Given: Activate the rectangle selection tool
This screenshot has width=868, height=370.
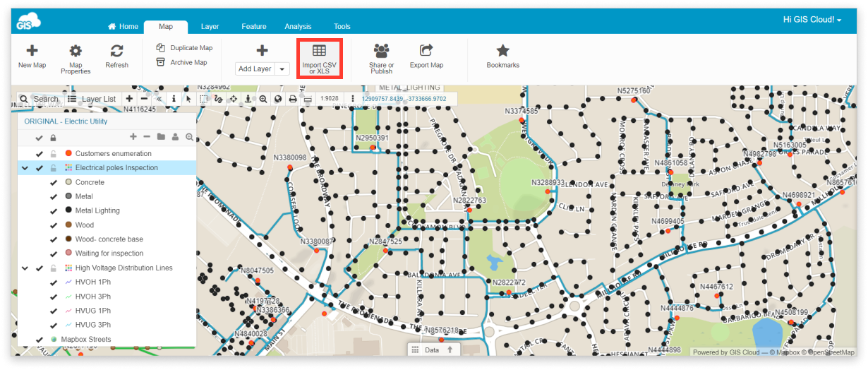Looking at the screenshot, I should (203, 99).
